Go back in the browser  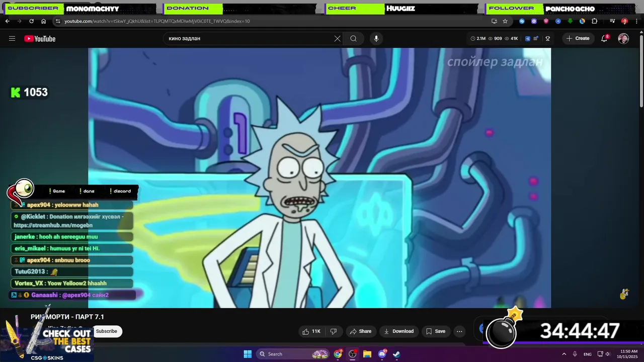coord(7,21)
